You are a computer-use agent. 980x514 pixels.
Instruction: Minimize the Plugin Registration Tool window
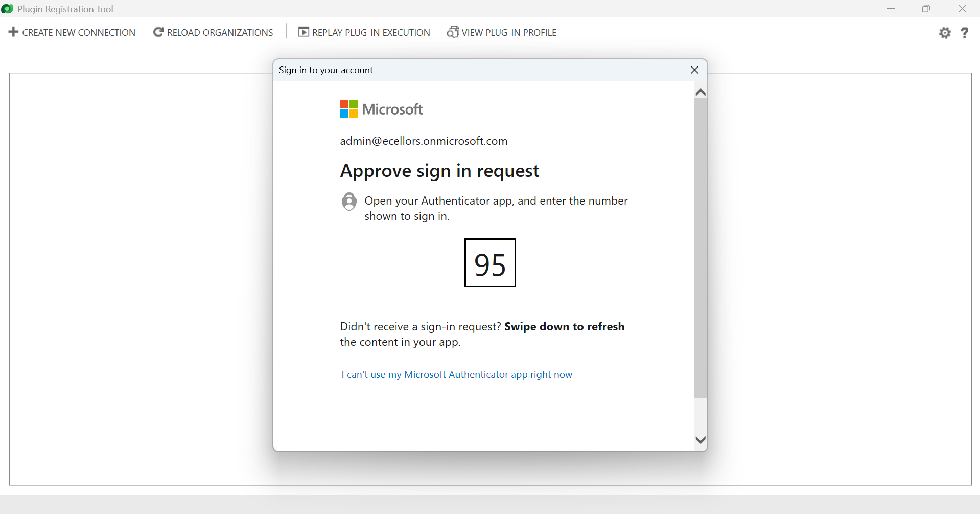click(x=891, y=9)
